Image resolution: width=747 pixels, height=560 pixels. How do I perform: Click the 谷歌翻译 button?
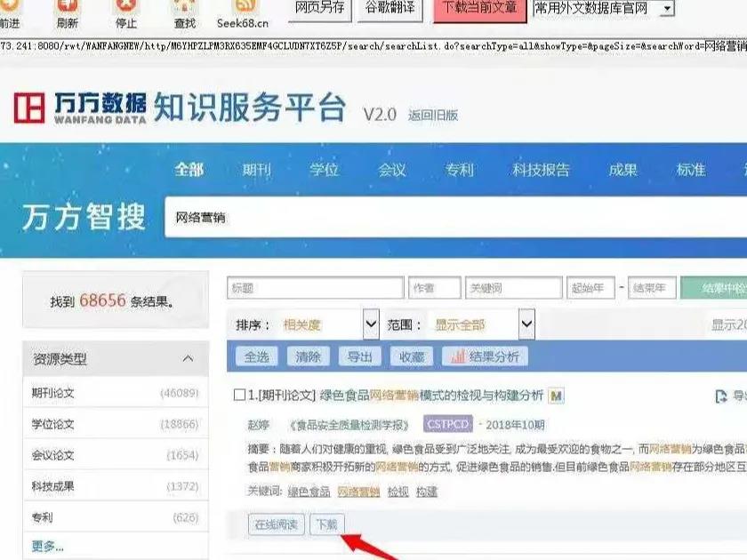tap(390, 9)
